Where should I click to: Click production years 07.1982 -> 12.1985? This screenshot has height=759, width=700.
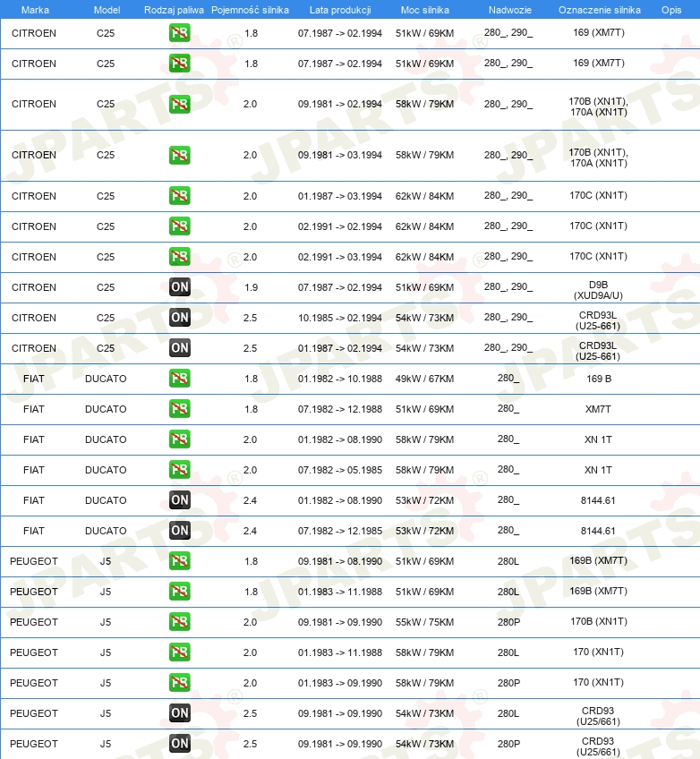[x=340, y=531]
